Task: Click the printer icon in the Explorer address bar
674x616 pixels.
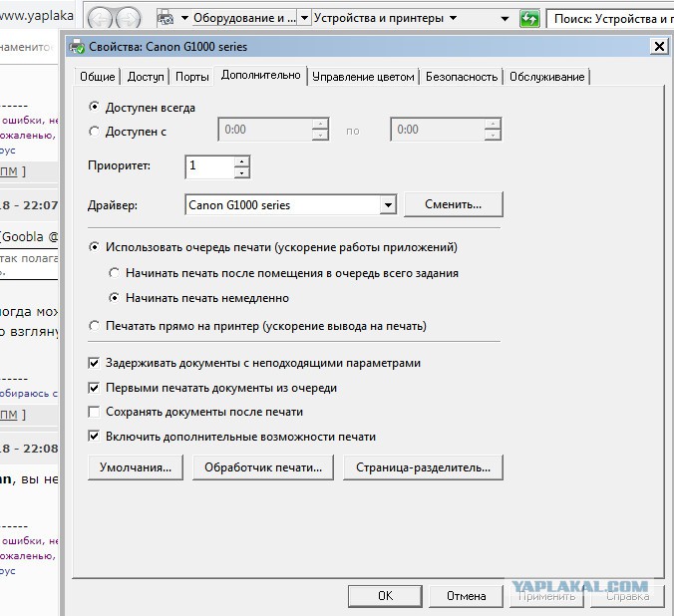Action: pyautogui.click(x=166, y=19)
